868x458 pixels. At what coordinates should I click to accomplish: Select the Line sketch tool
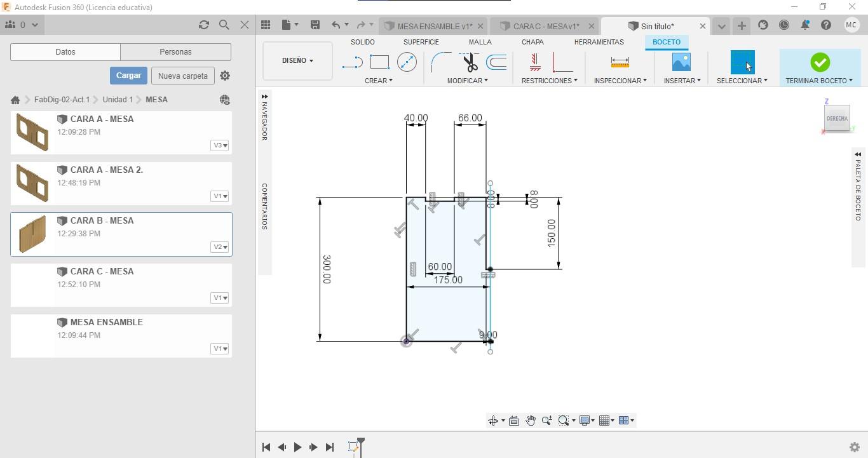coord(352,62)
